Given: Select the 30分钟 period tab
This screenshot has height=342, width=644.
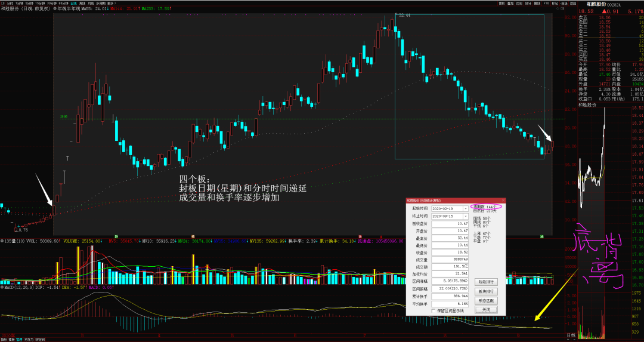Looking at the screenshot, I should point(52,4).
